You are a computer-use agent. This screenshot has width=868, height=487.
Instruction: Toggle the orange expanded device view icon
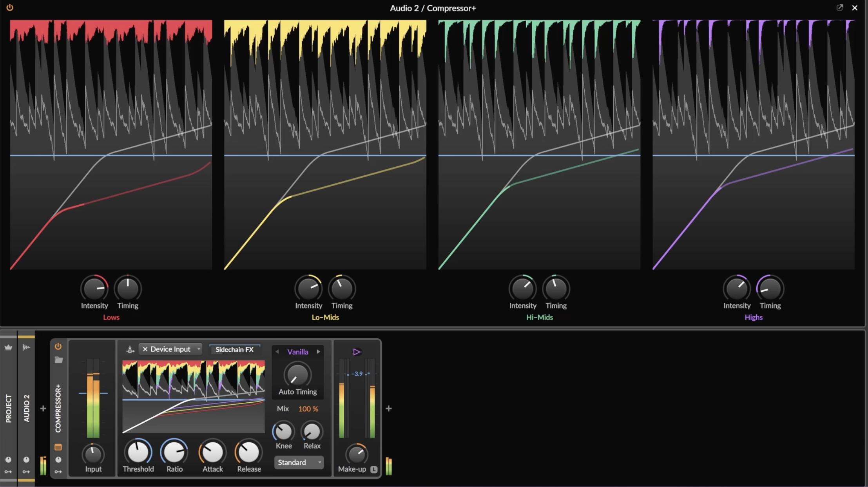click(58, 447)
